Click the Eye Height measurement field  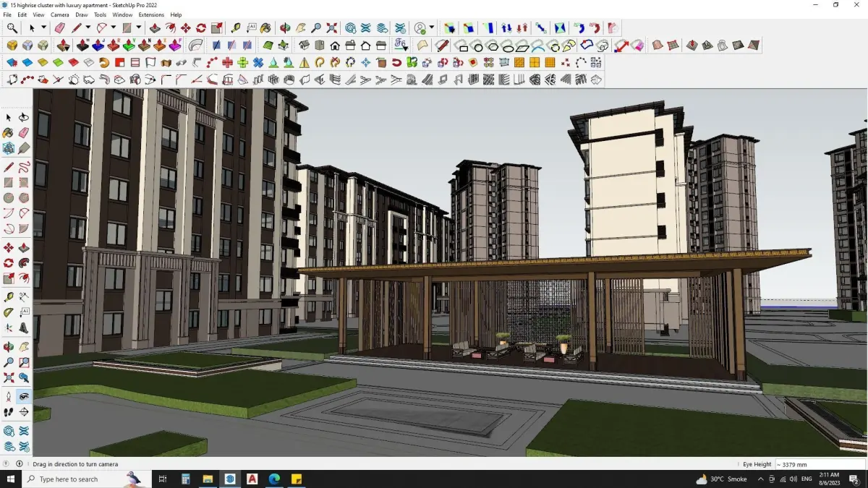click(x=820, y=464)
